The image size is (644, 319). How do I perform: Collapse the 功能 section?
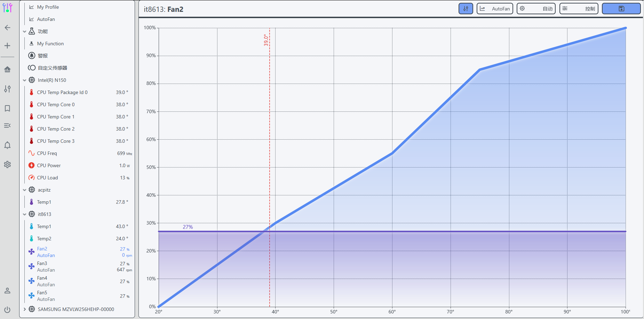pos(24,31)
